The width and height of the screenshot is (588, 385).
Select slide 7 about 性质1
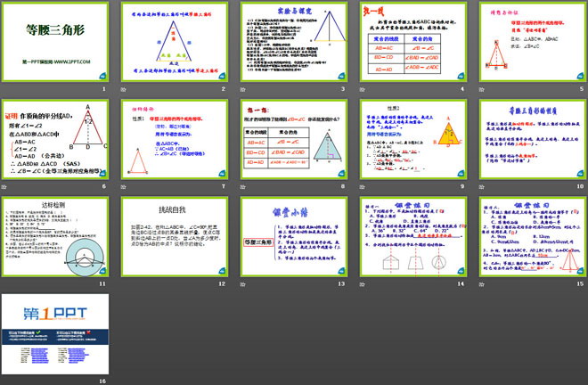pyautogui.click(x=175, y=139)
